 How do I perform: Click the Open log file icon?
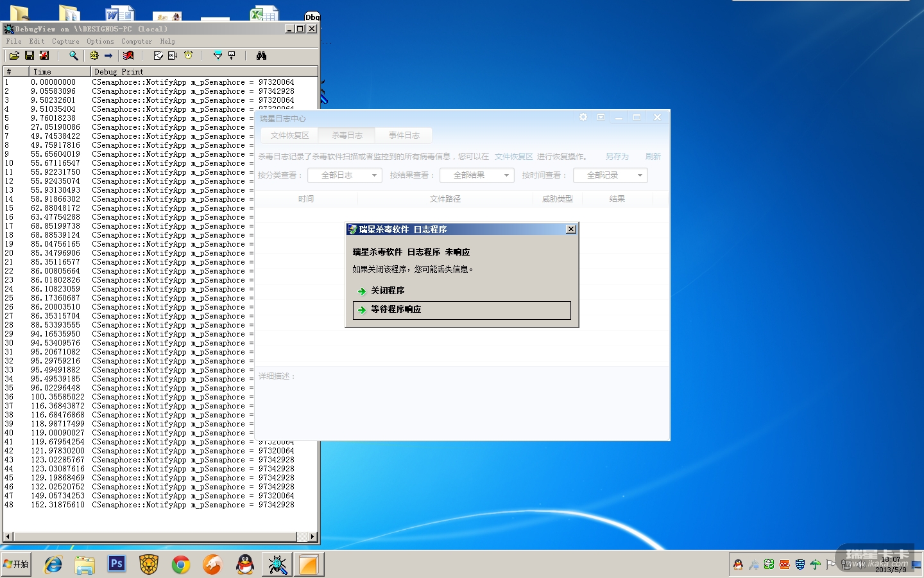[x=14, y=56]
